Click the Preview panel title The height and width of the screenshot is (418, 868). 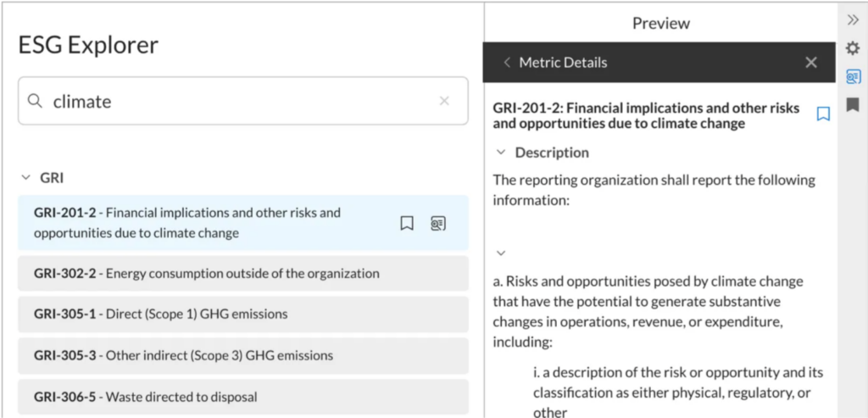(661, 23)
